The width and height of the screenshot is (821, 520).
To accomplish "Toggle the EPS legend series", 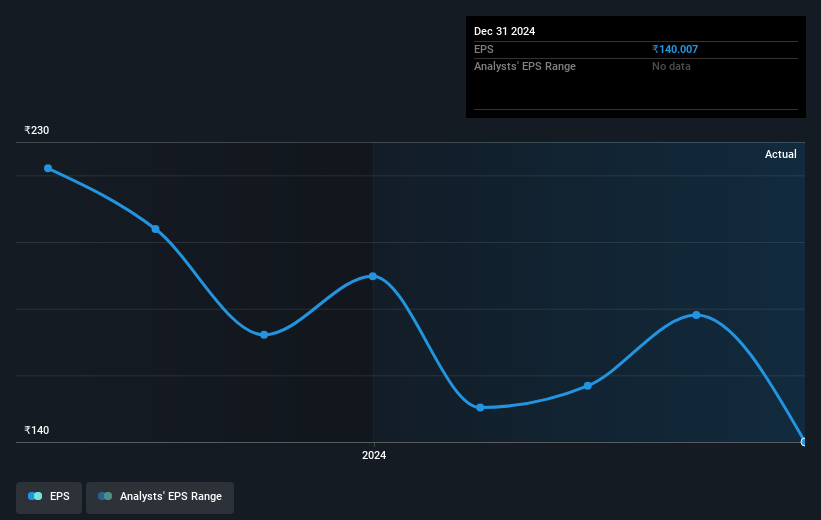I will tap(49, 497).
